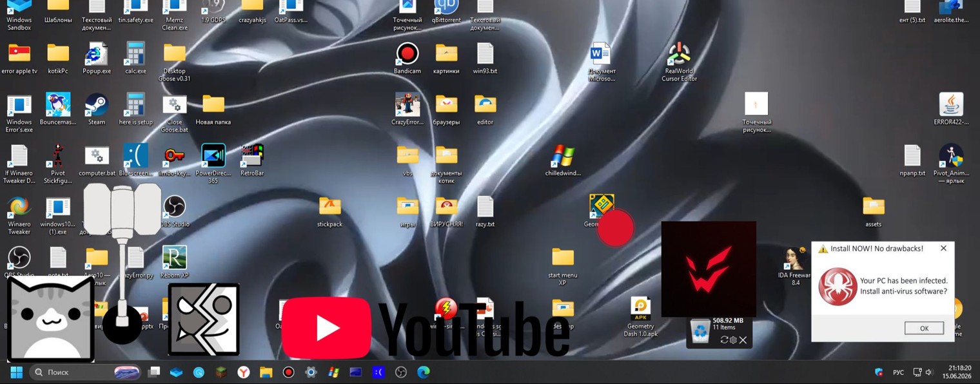Screen dimensions: 980x384
Task: Click the Bandicam record icon on the taskbar
Action: (288, 372)
